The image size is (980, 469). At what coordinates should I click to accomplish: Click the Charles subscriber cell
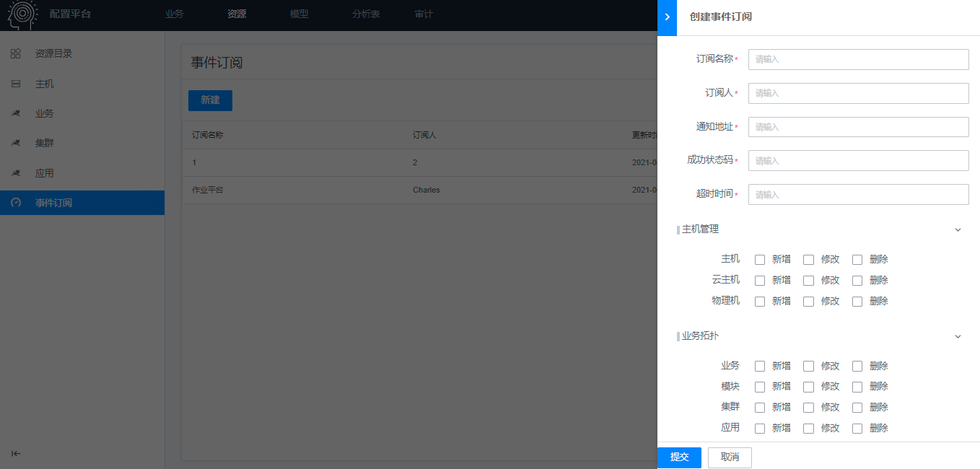426,190
